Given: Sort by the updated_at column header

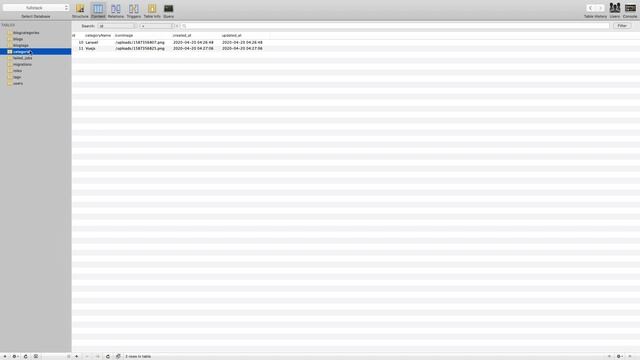Looking at the screenshot, I should [x=231, y=36].
